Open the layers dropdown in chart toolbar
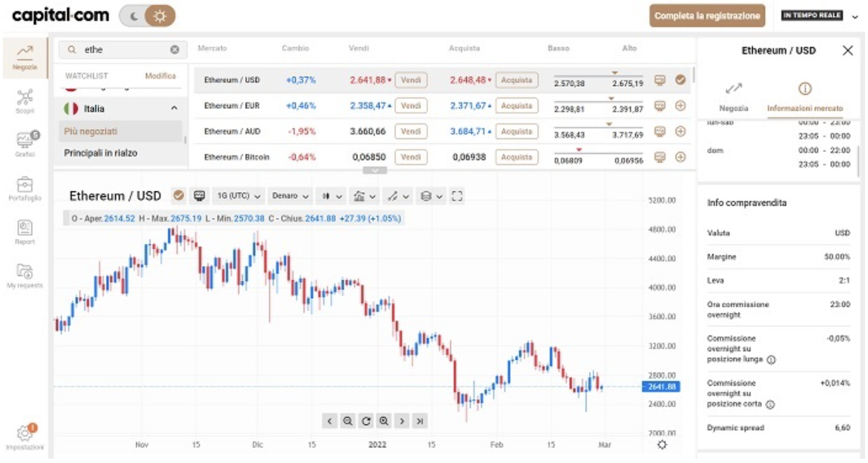 (x=431, y=196)
